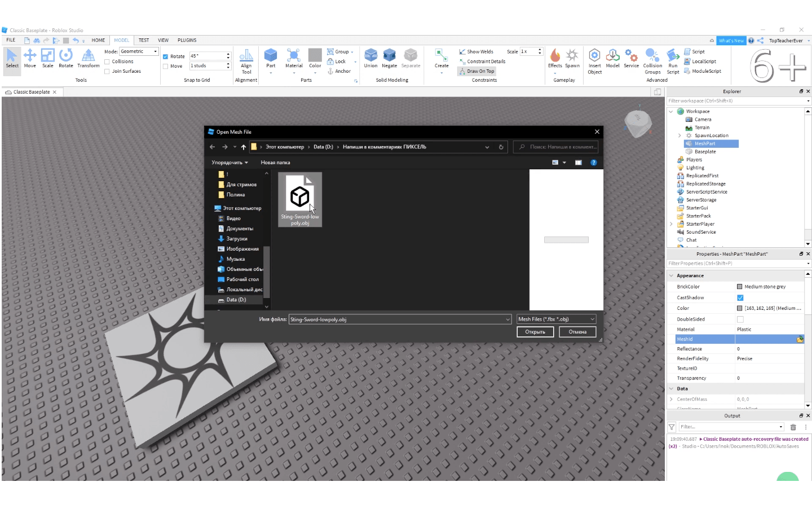Open the file name history dropdown
Viewport: 812px width, 508px height.
coord(507,319)
